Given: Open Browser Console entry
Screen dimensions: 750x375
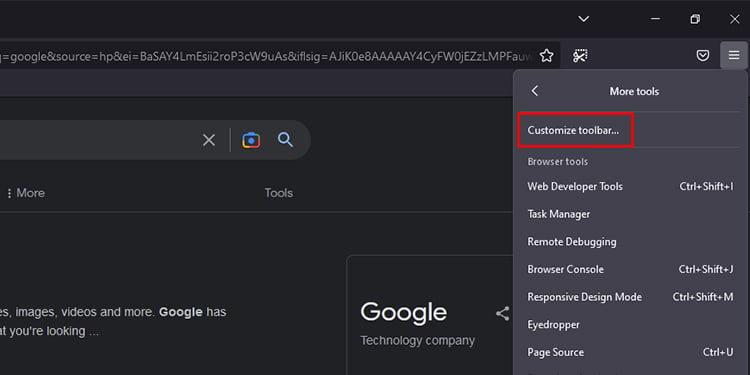Looking at the screenshot, I should 630,269.
